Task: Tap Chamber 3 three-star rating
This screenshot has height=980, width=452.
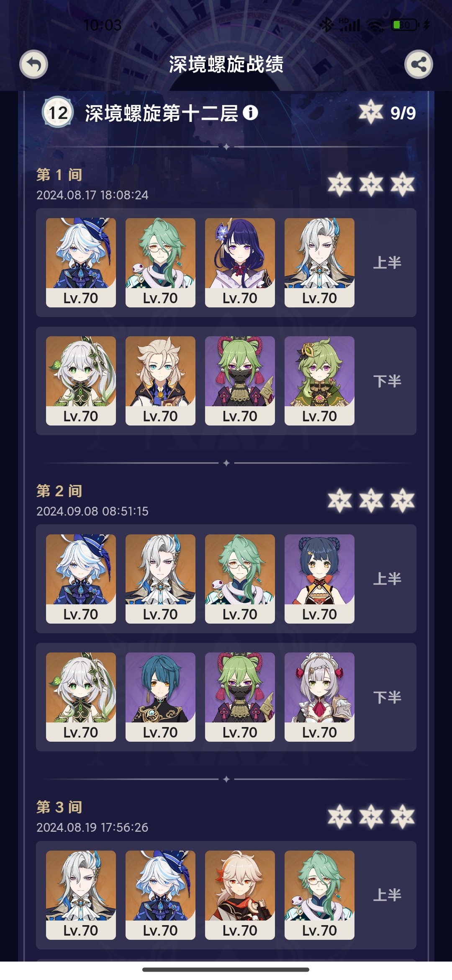Action: pos(371,817)
